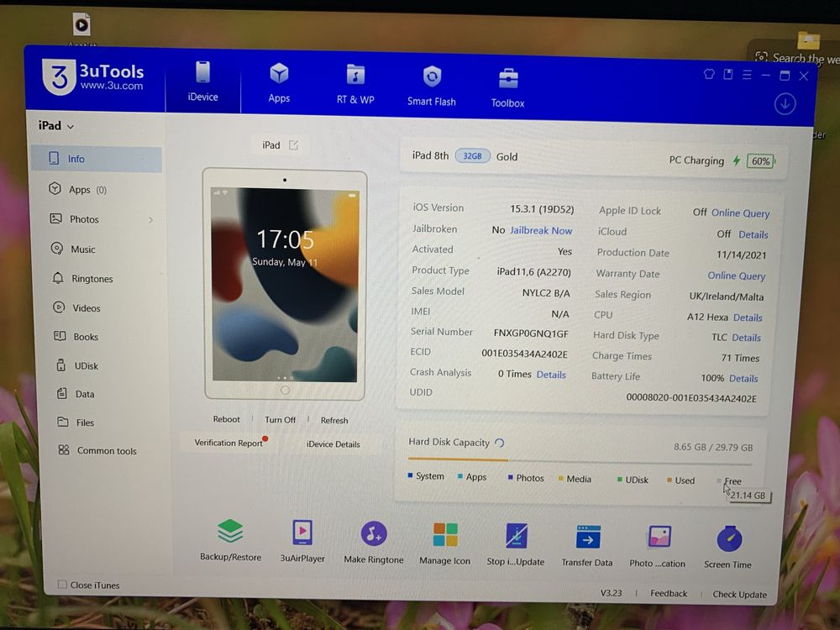This screenshot has width=840, height=630.
Task: Open Battery Life Details link
Action: (743, 379)
